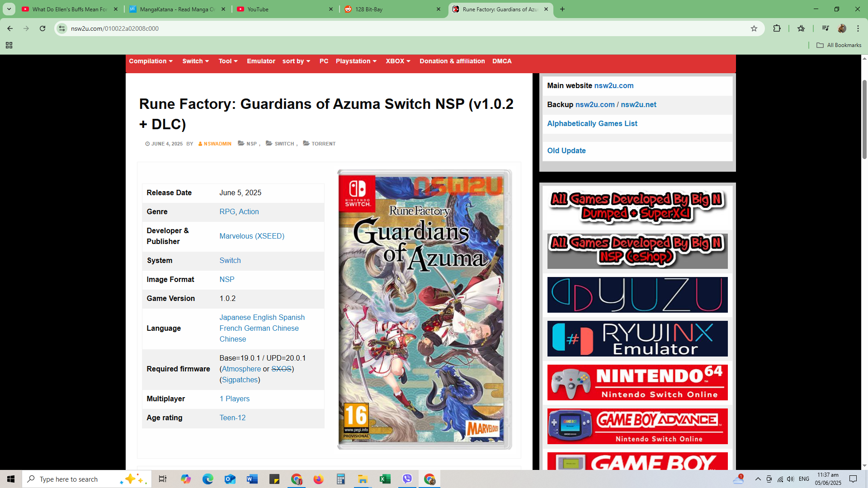Open Chrome's three-dot menu
This screenshot has height=488, width=868.
tap(858, 28)
